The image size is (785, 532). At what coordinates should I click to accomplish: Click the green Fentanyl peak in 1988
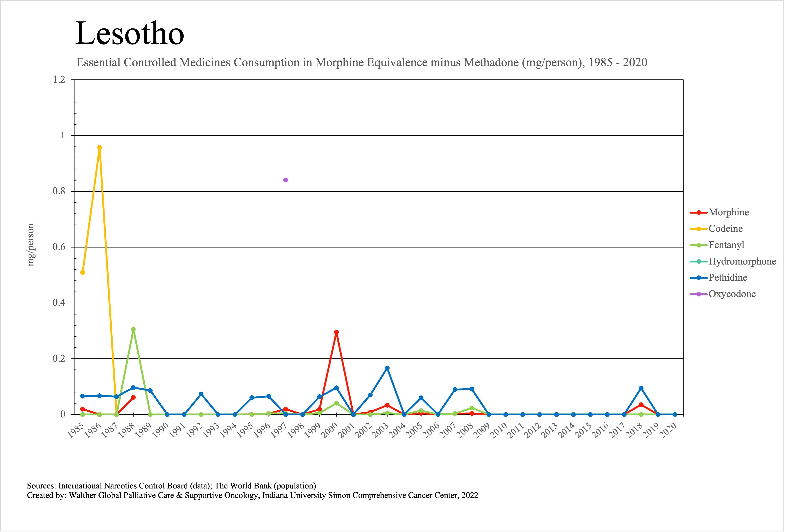pos(133,329)
